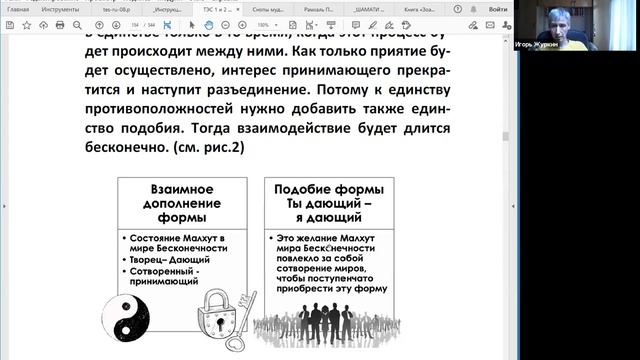
Task: Click the "Взаимное дополнение формы" heading
Action: [x=182, y=203]
